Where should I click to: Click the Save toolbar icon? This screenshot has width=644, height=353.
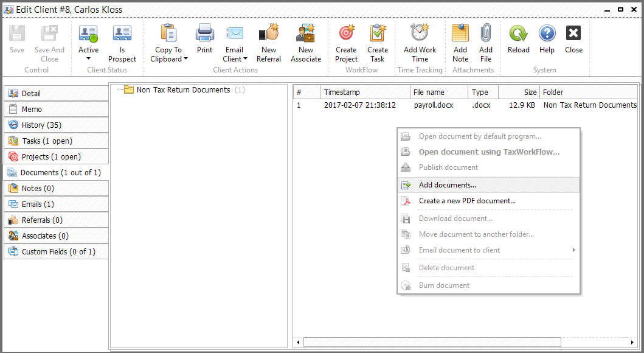[17, 33]
